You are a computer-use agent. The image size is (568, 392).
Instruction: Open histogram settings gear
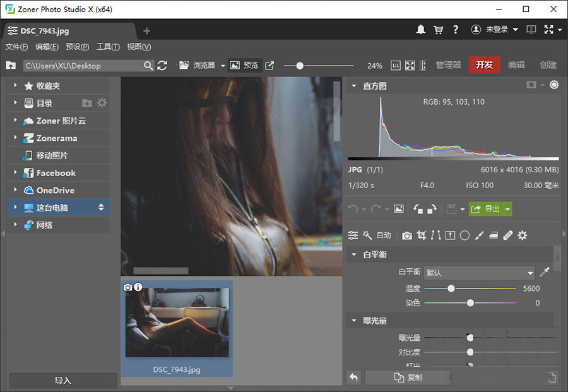tap(554, 85)
